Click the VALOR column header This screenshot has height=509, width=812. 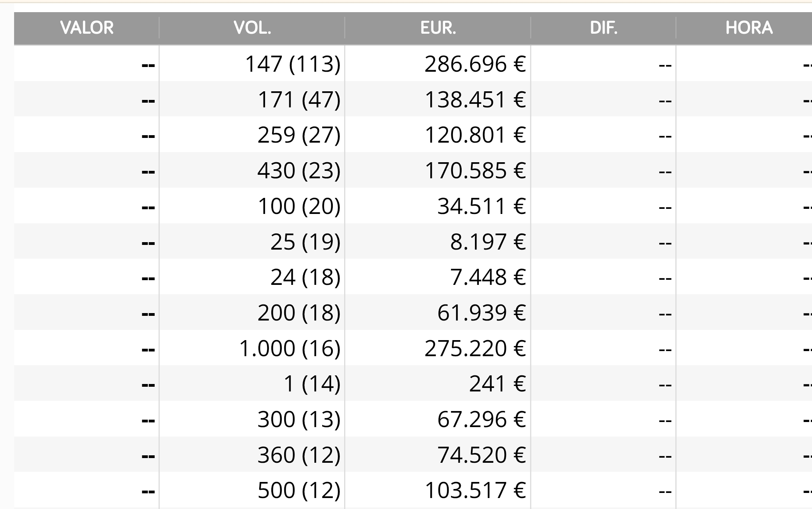pos(87,28)
